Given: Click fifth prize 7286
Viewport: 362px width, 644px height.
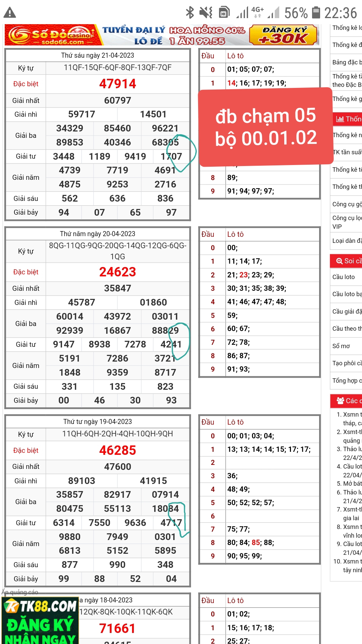Looking at the screenshot, I should click(118, 359).
